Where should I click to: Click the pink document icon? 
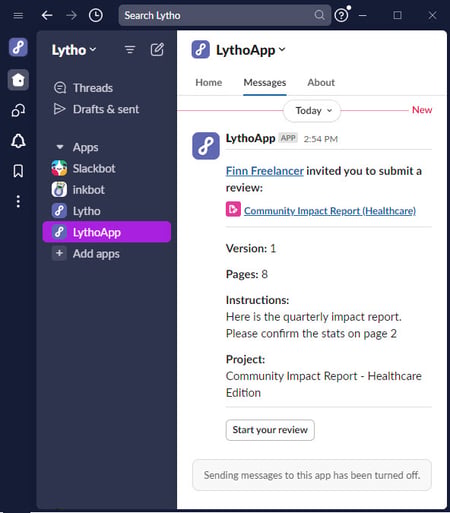coord(233,209)
